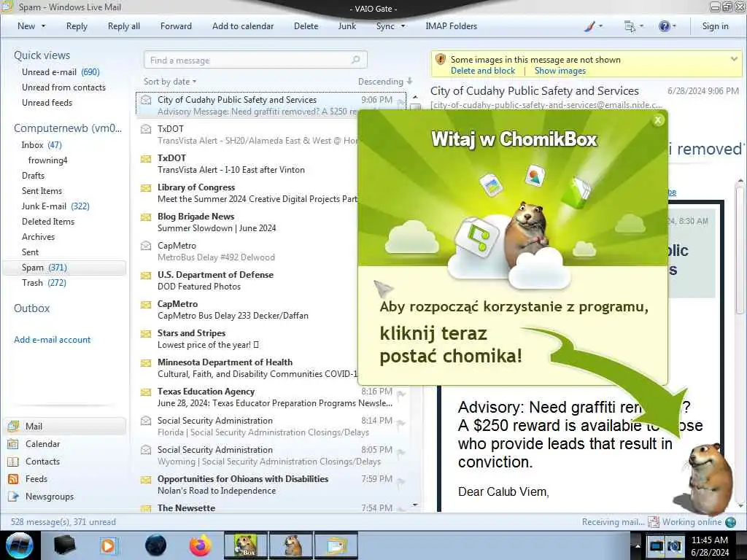
Task: Open the New message dropdown arrow
Action: [x=43, y=26]
